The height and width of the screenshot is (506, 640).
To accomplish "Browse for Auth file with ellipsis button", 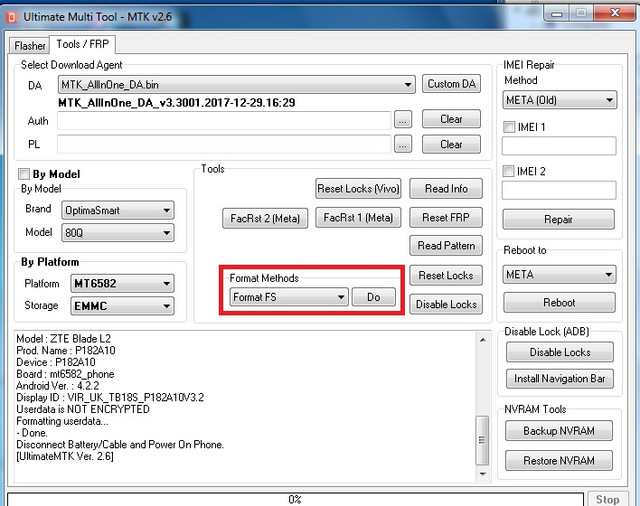I will pos(403,120).
